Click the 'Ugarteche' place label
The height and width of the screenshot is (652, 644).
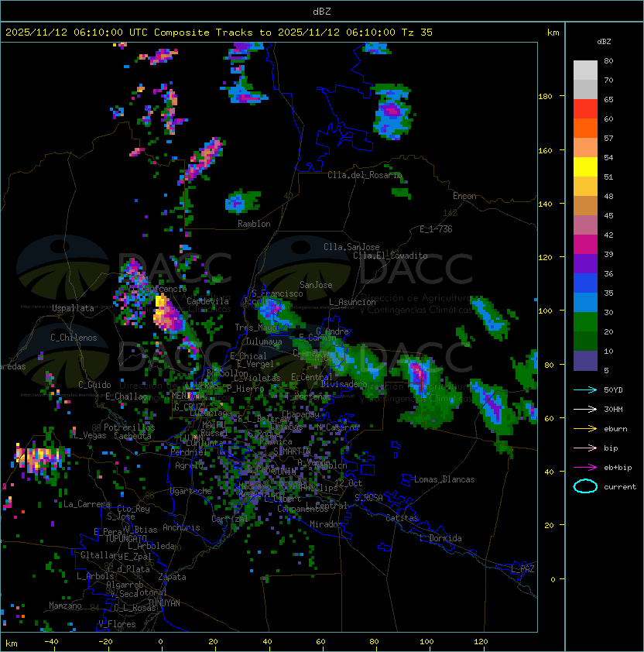(191, 491)
